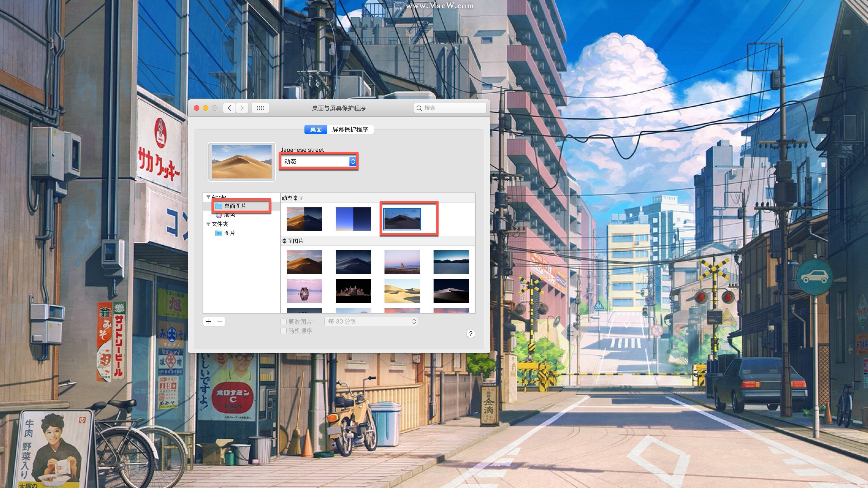Viewport: 868px width, 488px height.
Task: Toggle the 随机顺序 checkbox
Action: tap(284, 331)
